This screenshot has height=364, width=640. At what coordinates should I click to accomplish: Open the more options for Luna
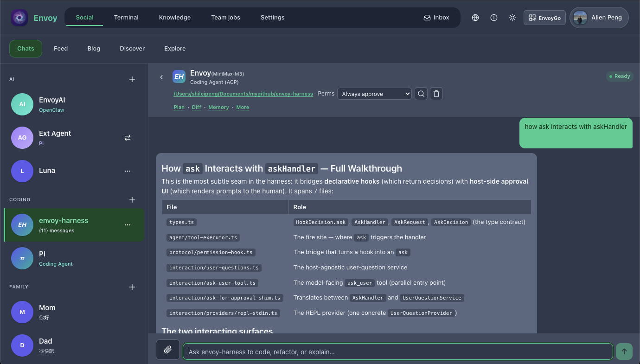(x=128, y=171)
